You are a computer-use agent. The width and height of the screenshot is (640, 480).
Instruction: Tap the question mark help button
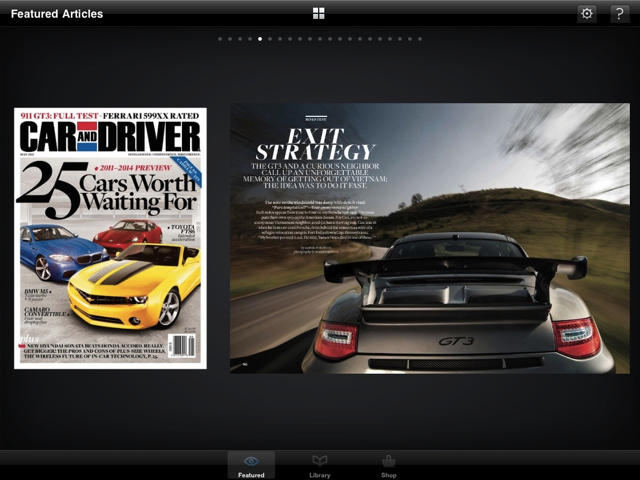click(x=619, y=13)
